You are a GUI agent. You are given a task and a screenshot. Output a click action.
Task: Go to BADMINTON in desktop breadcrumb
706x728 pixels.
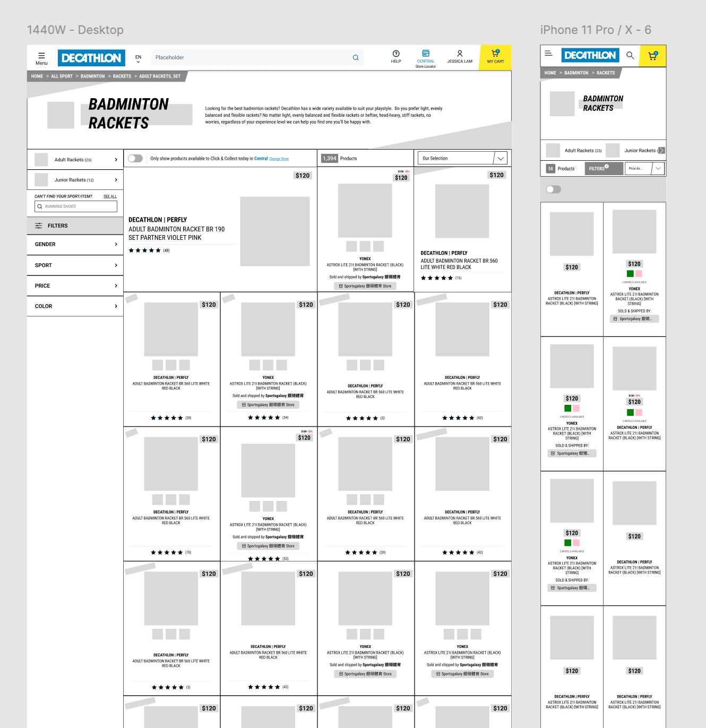93,76
